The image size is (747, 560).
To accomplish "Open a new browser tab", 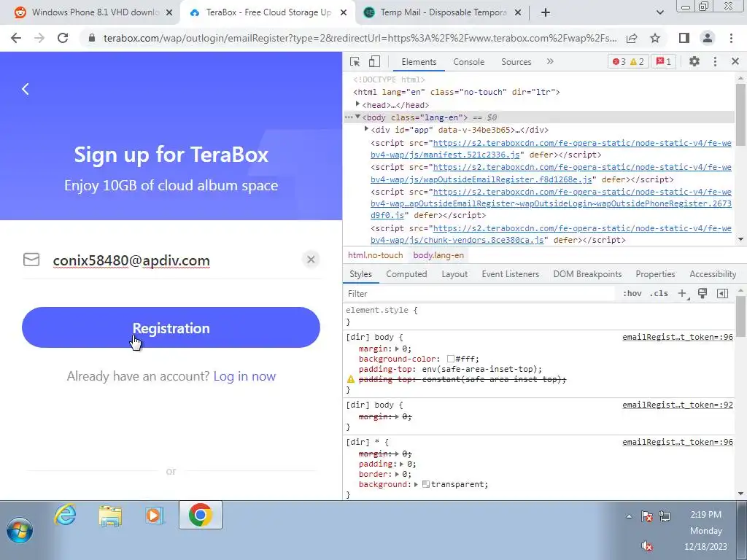I will coord(546,12).
